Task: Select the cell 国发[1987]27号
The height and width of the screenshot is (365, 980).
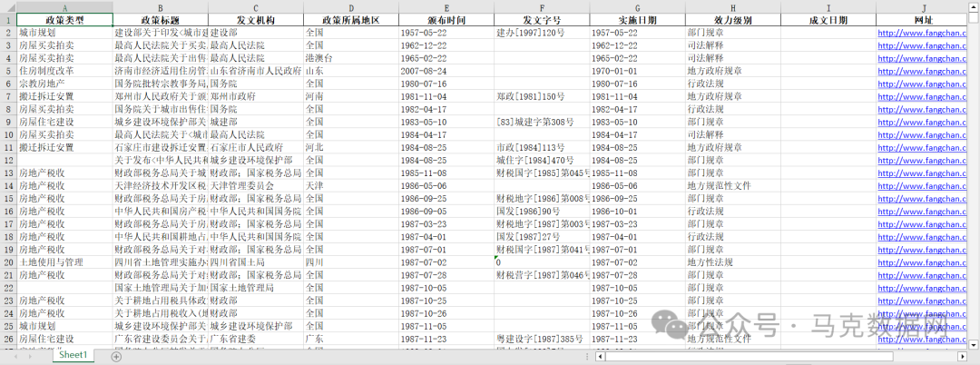Action: tap(542, 237)
